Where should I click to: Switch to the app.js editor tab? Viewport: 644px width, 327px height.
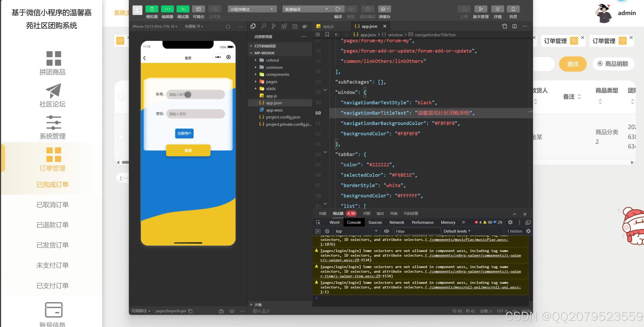tap(328, 26)
